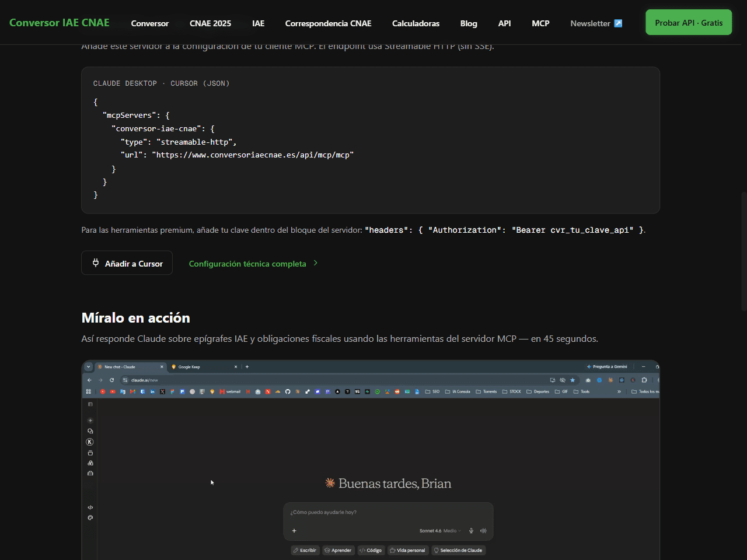This screenshot has height=560, width=747.
Task: Click the Selección de Claude chip
Action: coord(459,550)
